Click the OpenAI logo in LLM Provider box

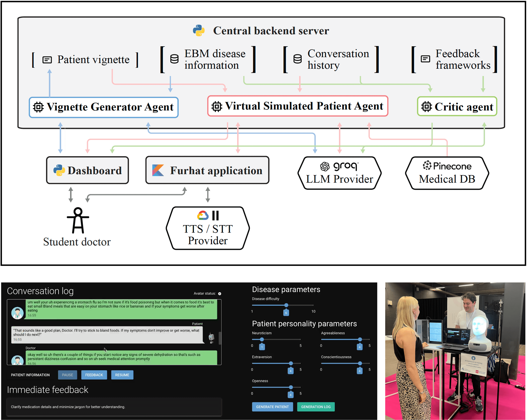325,167
